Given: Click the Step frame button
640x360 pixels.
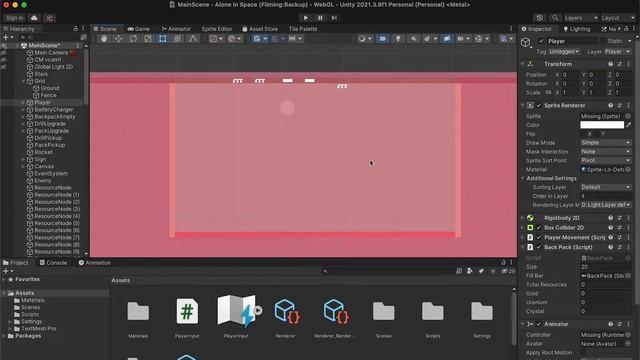Looking at the screenshot, I should [334, 18].
